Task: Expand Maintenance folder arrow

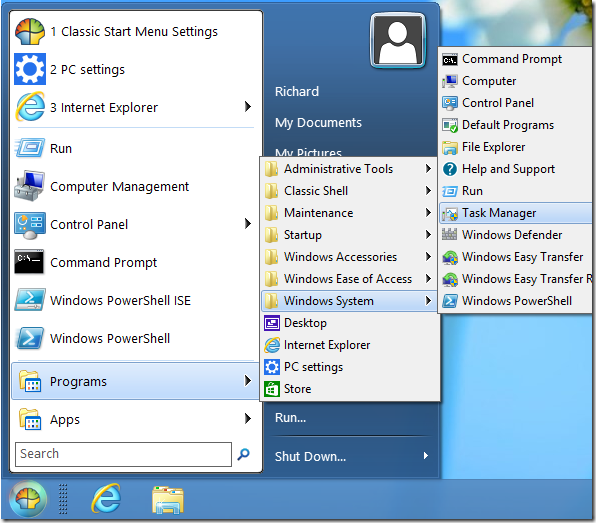Action: (428, 212)
